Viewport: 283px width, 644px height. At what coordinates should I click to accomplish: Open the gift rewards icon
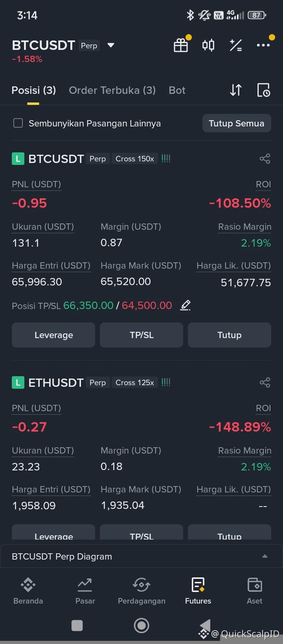(x=181, y=45)
